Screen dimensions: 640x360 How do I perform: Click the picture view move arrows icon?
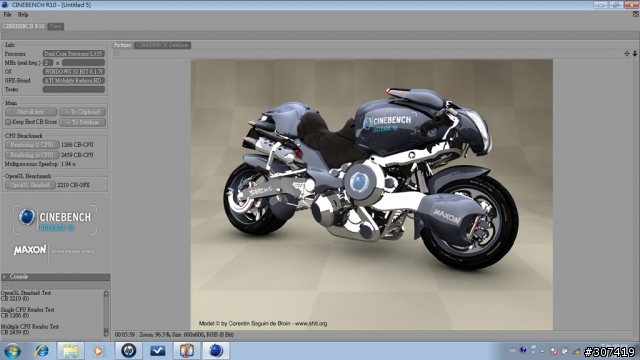pos(627,53)
